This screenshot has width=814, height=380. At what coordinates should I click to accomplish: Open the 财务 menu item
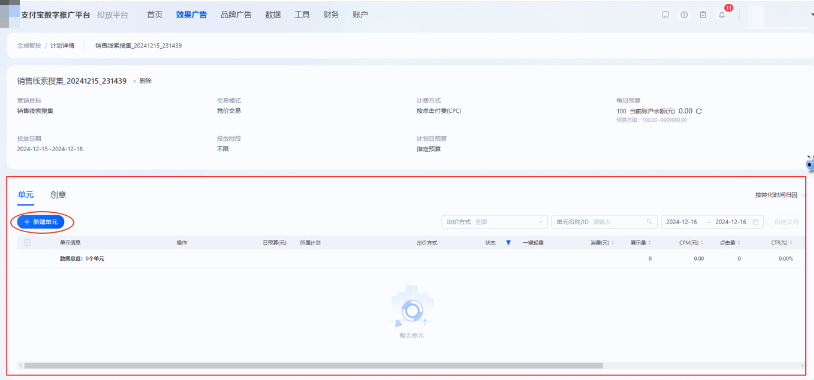pos(331,15)
